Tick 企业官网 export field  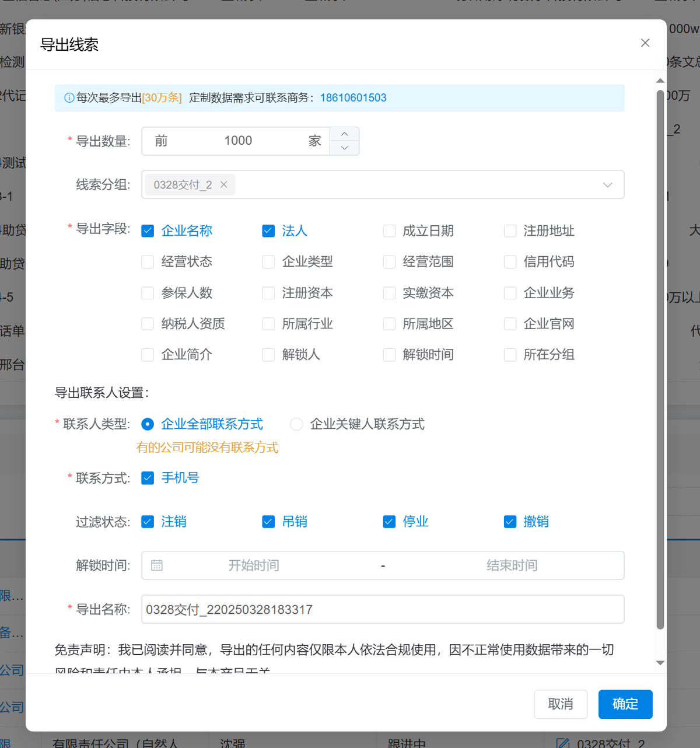(510, 324)
